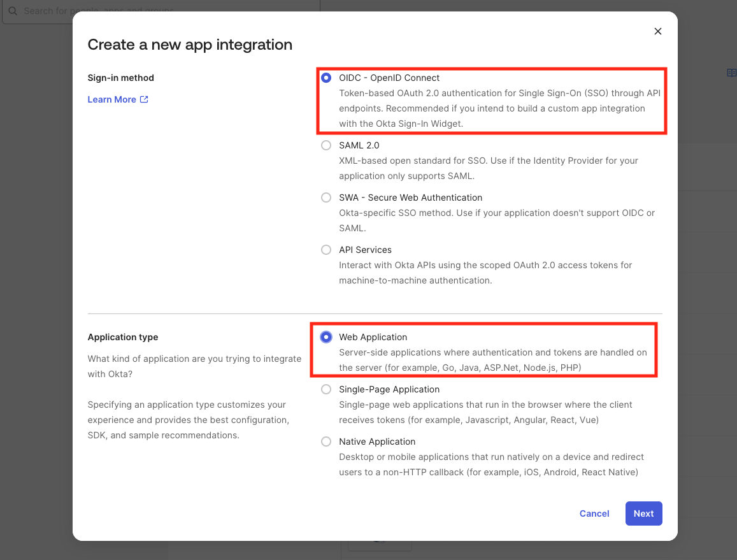Select the API Services option

tap(326, 250)
